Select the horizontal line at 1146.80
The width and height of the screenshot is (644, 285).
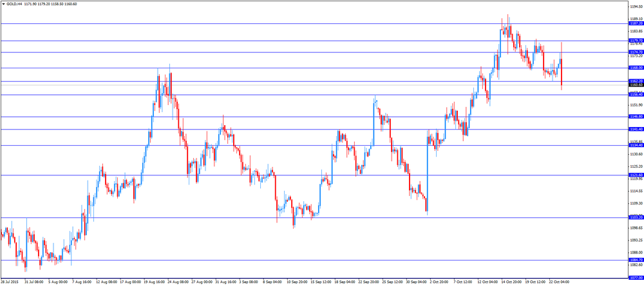point(314,117)
